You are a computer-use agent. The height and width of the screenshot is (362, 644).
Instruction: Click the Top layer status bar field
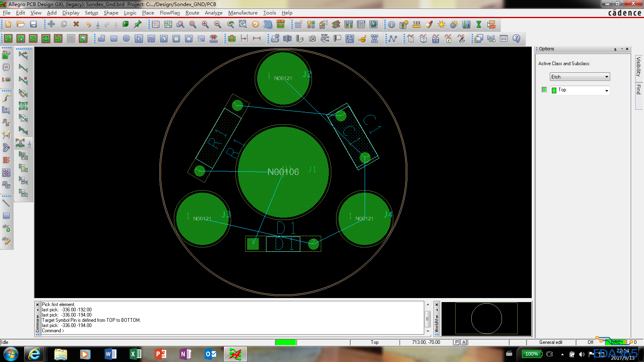pyautogui.click(x=375, y=342)
